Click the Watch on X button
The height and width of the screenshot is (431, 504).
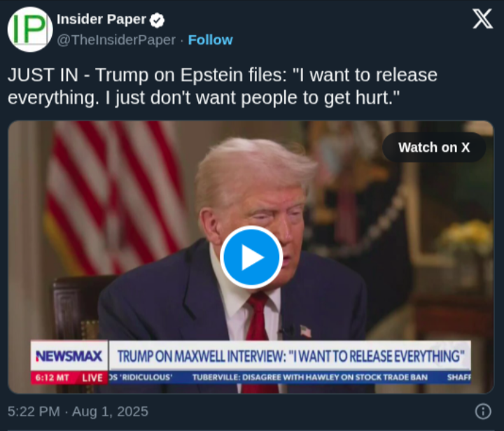click(434, 148)
